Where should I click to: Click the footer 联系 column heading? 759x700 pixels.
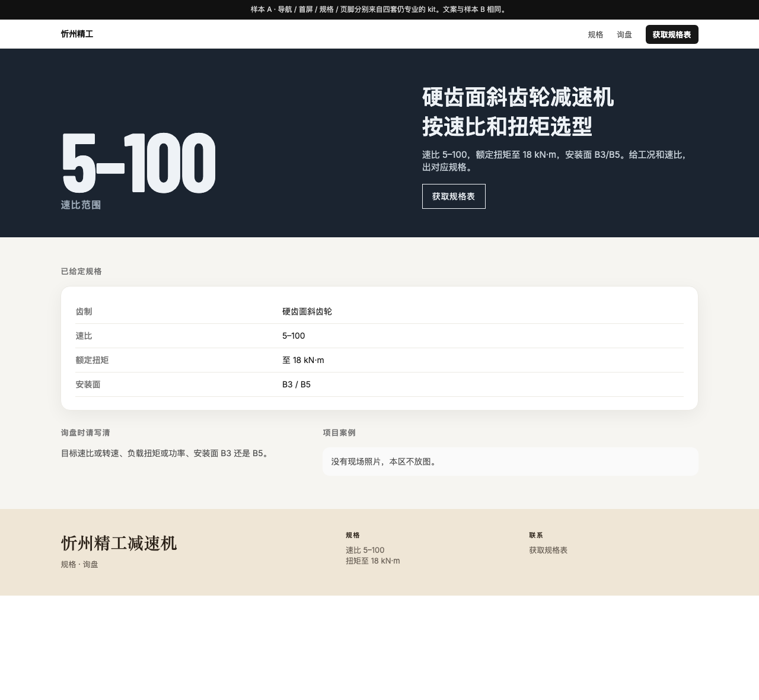tap(536, 535)
